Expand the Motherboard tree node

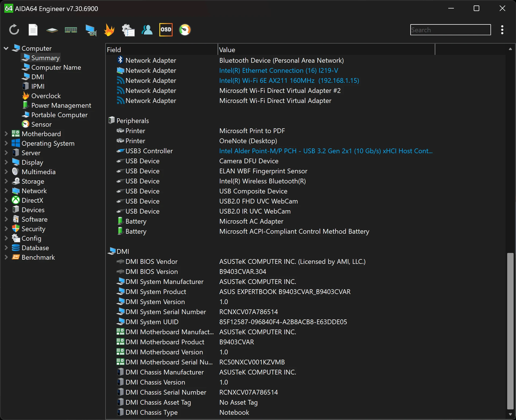pos(6,134)
